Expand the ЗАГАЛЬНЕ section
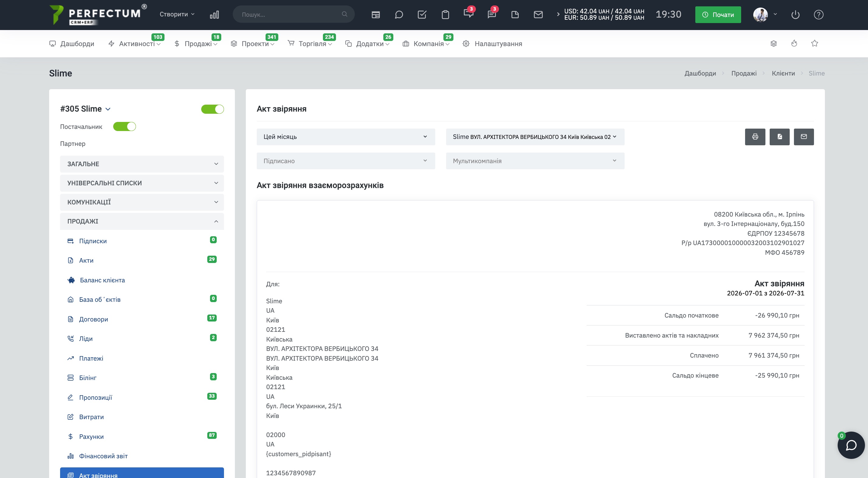The width and height of the screenshot is (868, 478). pos(142,164)
